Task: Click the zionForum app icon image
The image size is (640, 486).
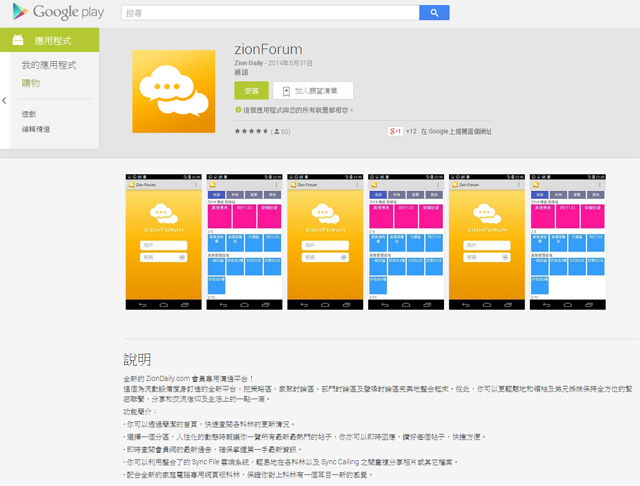Action: 173,91
